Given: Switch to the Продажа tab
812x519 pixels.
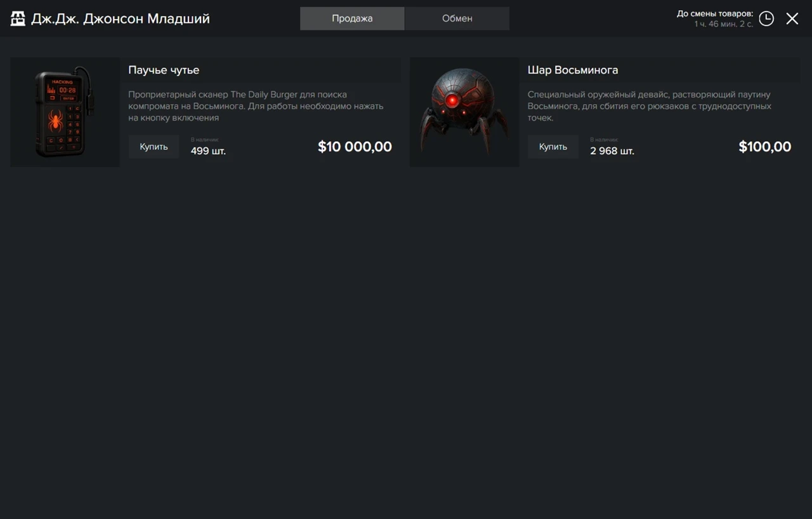Looking at the screenshot, I should (352, 18).
